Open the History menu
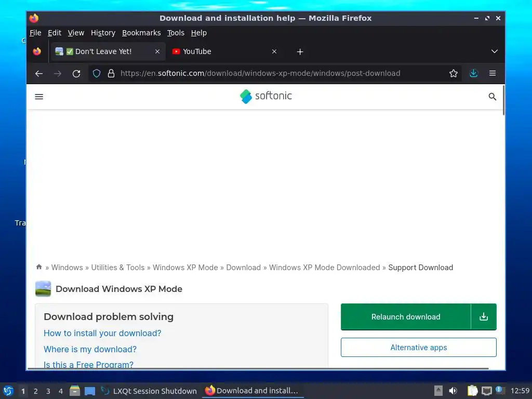This screenshot has height=399, width=532. click(103, 33)
